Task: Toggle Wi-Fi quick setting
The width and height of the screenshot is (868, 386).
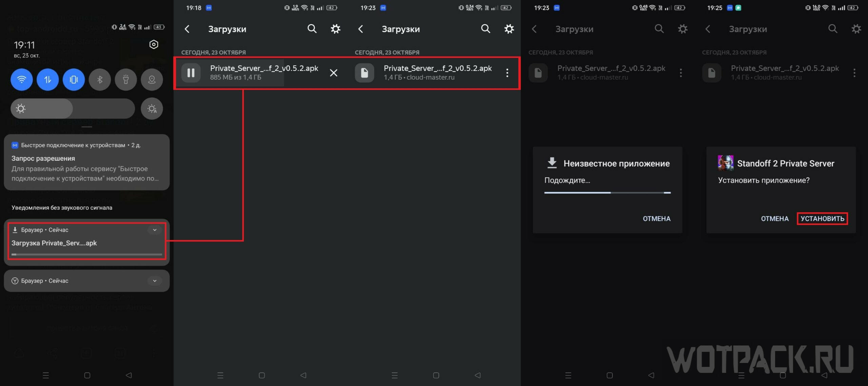Action: 21,80
